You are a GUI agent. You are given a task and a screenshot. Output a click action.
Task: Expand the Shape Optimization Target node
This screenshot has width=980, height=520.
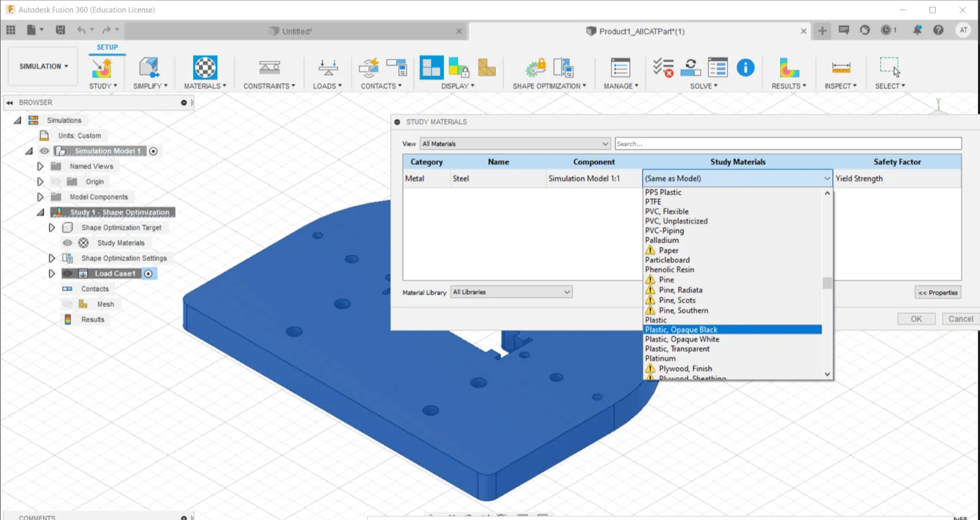51,227
